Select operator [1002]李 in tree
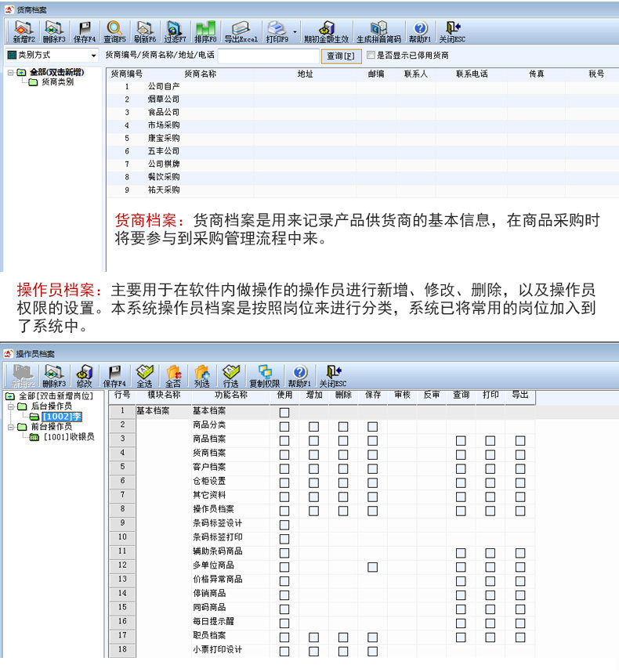619x672 pixels. click(62, 417)
